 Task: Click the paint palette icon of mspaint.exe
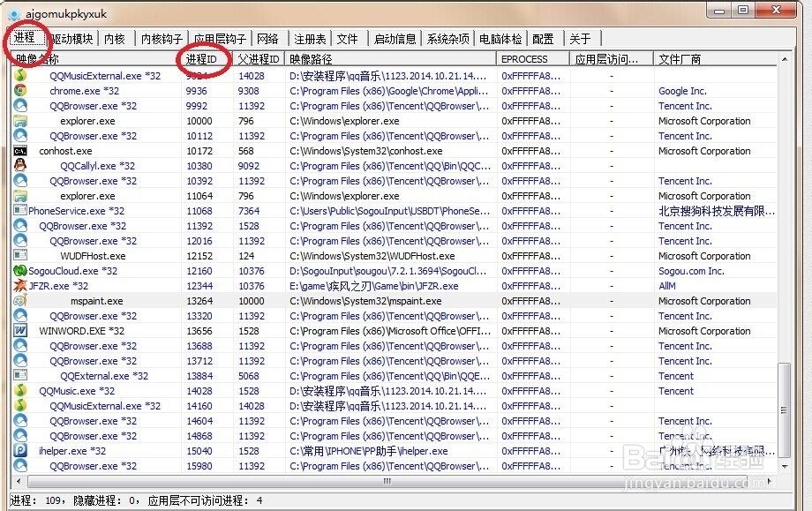point(20,301)
